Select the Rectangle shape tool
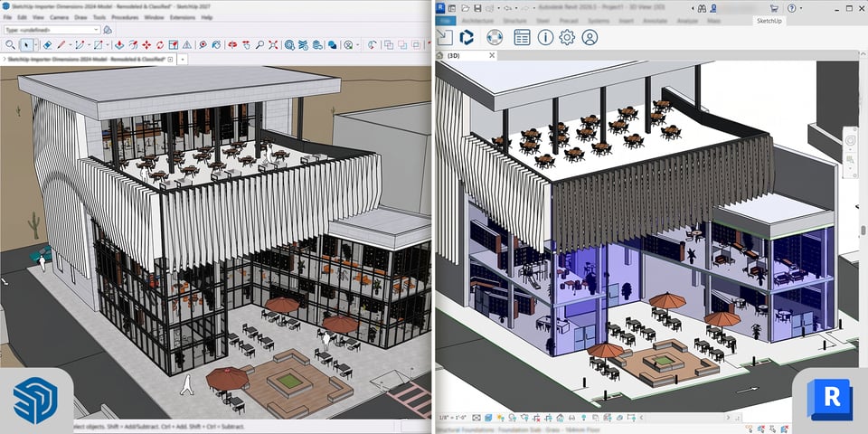This screenshot has width=868, height=434. (x=98, y=45)
